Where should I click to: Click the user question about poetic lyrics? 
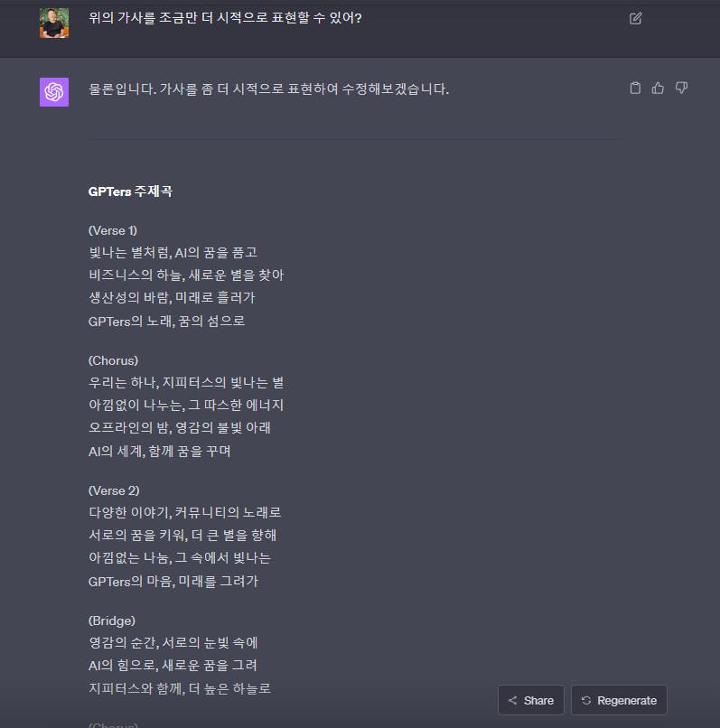click(x=225, y=18)
